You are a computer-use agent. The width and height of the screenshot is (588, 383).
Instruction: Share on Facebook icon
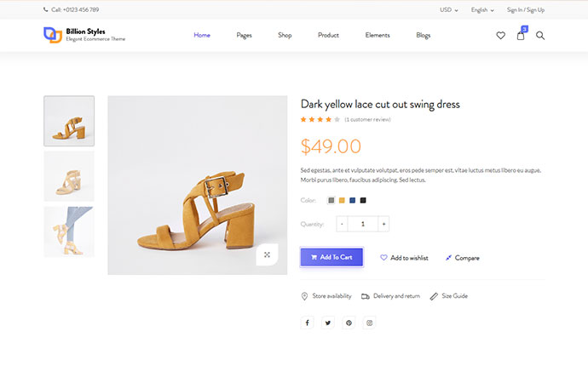(x=307, y=323)
